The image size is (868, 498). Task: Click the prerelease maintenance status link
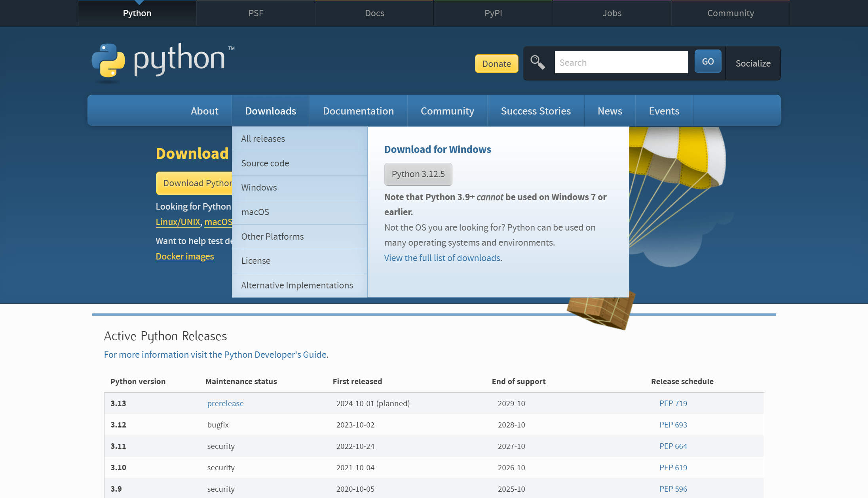(x=225, y=403)
